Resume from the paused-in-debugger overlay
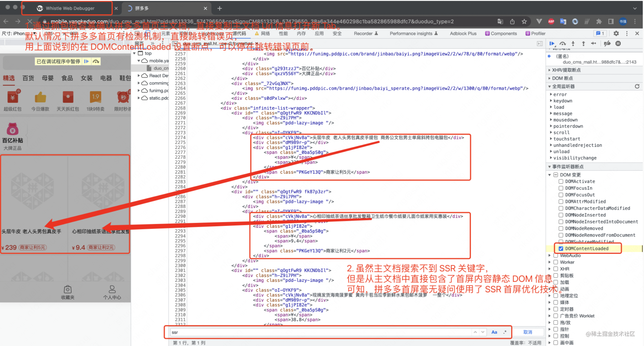 pos(86,61)
